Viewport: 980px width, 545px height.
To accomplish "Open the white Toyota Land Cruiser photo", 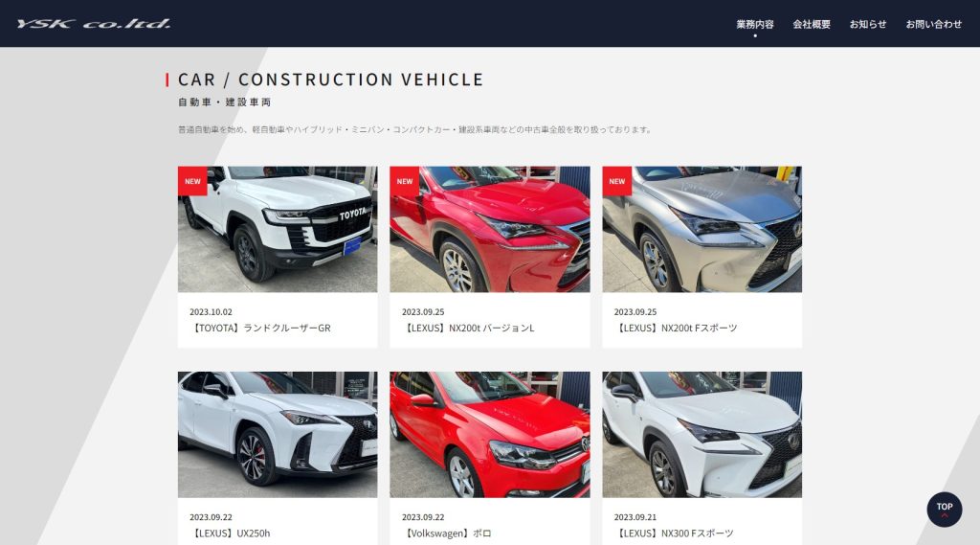I will [x=278, y=229].
